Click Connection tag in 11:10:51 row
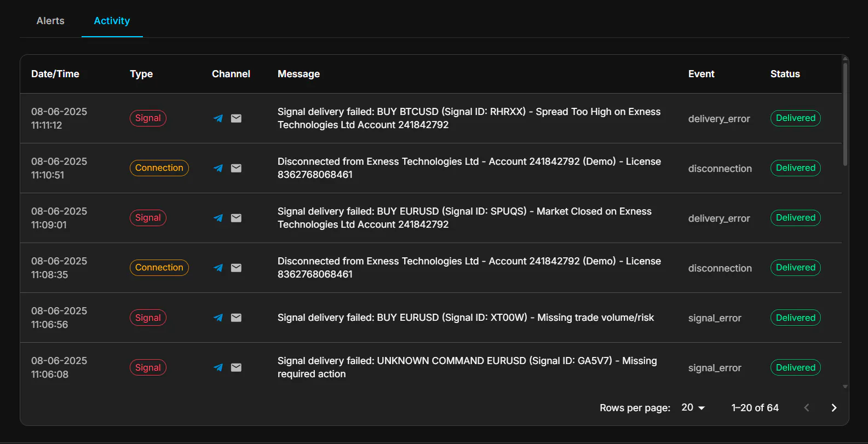Image resolution: width=868 pixels, height=444 pixels. [x=159, y=168]
